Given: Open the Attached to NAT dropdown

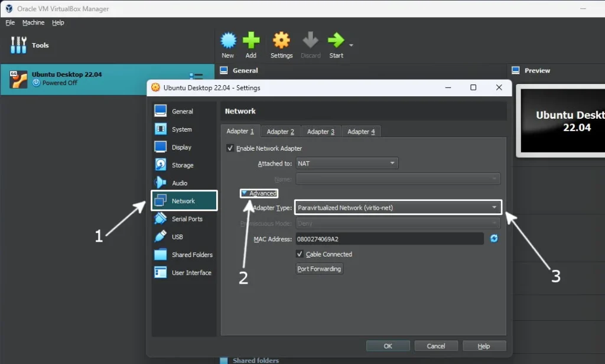Looking at the screenshot, I should pos(347,163).
